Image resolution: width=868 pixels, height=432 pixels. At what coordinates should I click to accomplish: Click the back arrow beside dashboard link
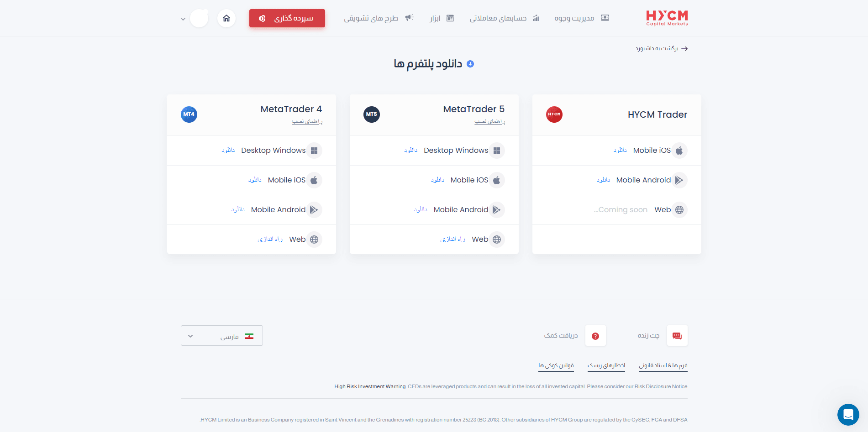(x=684, y=49)
